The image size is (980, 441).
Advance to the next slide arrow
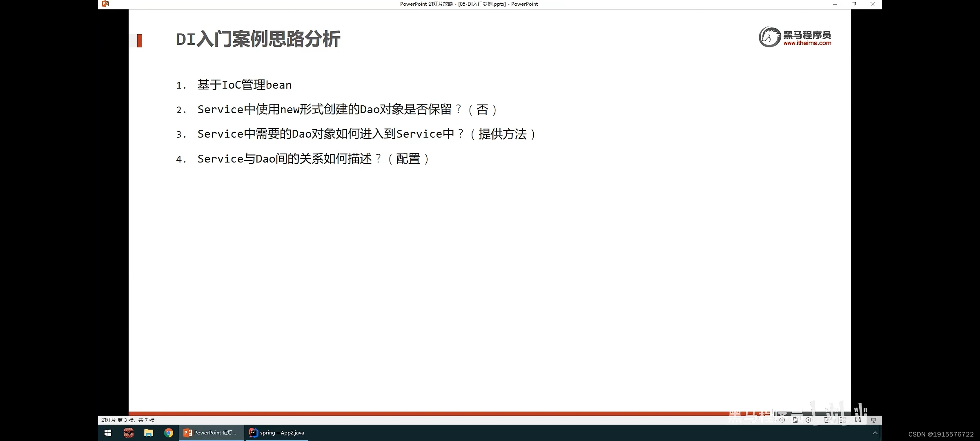tap(808, 420)
